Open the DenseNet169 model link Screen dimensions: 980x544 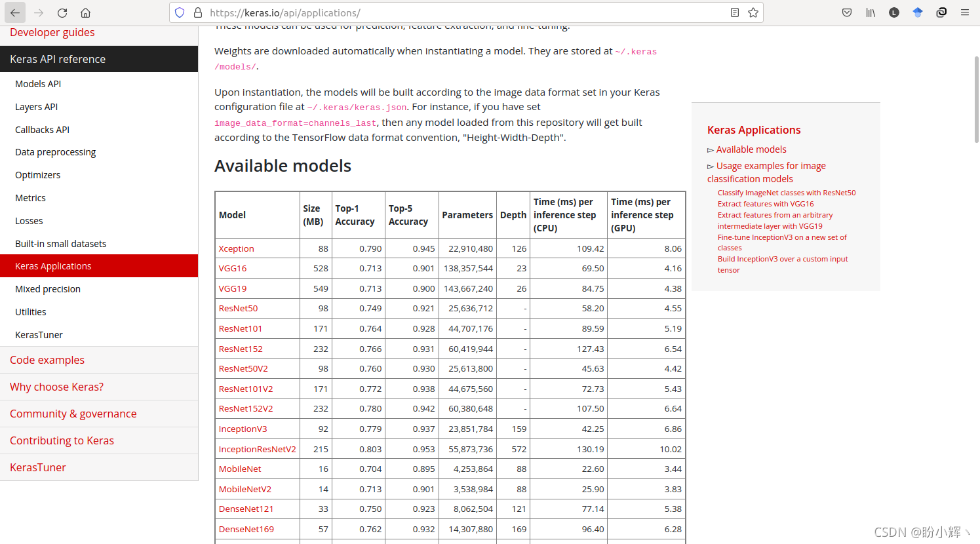click(246, 529)
